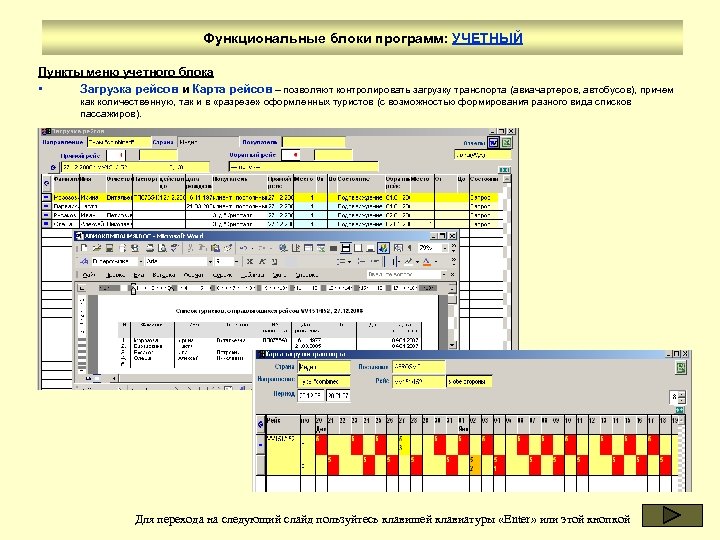
Task: Toggle Underline formatting in Word
Action: 274,262
